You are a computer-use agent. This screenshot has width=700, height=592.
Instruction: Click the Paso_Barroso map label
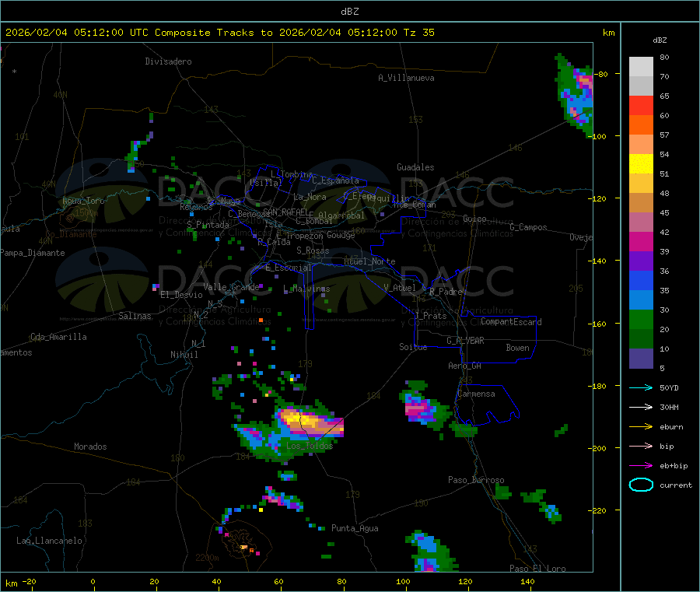coord(476,480)
